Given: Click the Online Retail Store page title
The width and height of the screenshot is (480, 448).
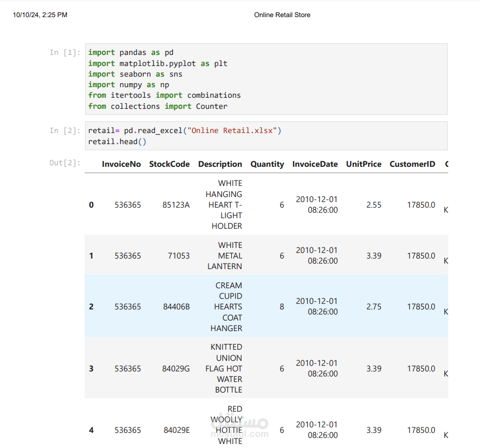Looking at the screenshot, I should [x=282, y=15].
